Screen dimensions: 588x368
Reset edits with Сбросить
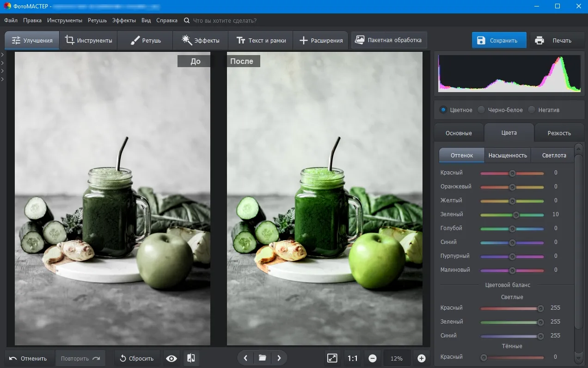pyautogui.click(x=137, y=358)
